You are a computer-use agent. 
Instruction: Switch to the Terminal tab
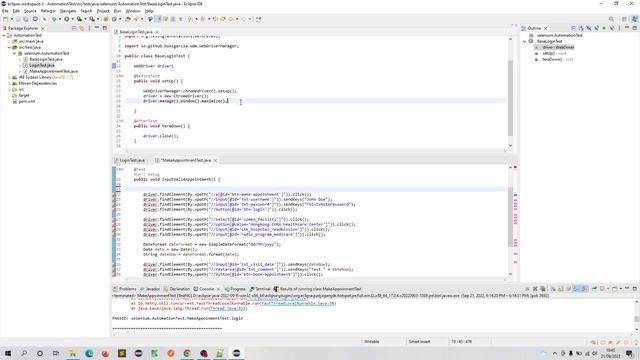point(260,289)
